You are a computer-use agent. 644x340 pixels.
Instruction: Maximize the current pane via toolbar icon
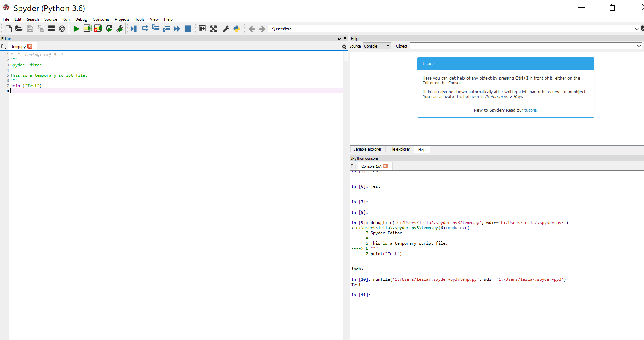(x=213, y=29)
